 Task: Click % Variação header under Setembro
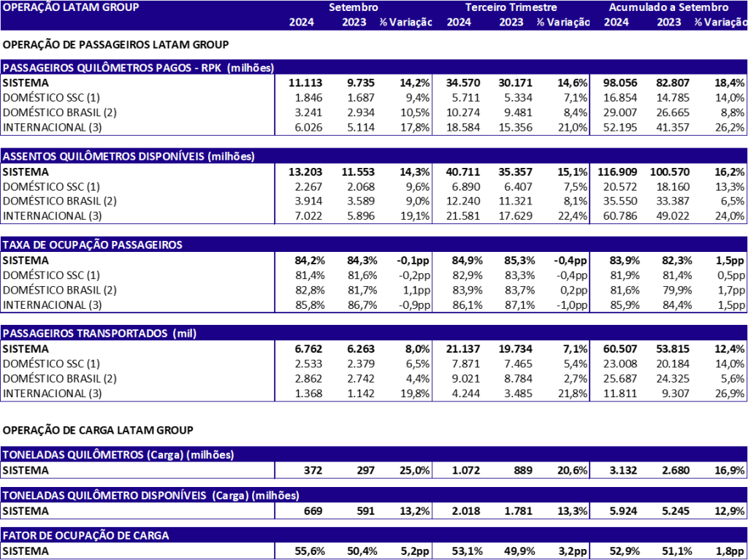[405, 22]
